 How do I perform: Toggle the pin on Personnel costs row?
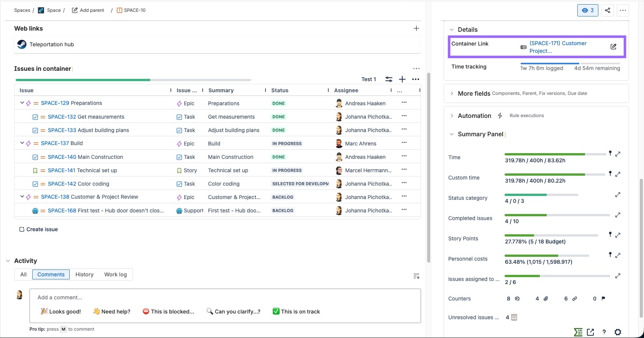click(x=610, y=255)
